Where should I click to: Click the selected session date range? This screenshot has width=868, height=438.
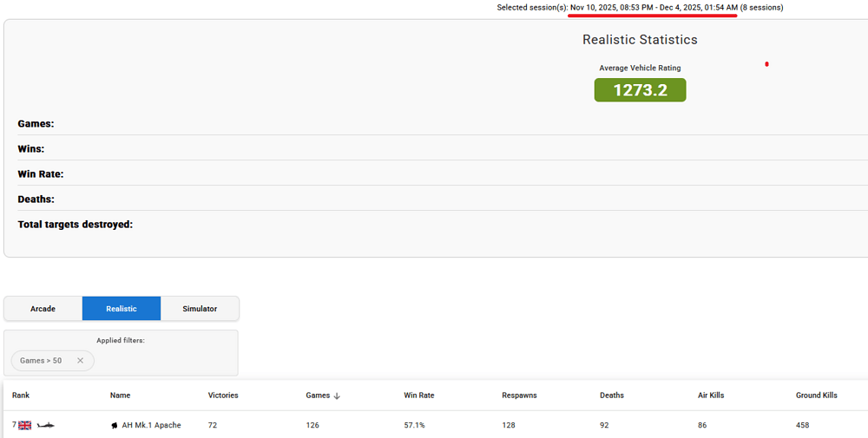[653, 8]
